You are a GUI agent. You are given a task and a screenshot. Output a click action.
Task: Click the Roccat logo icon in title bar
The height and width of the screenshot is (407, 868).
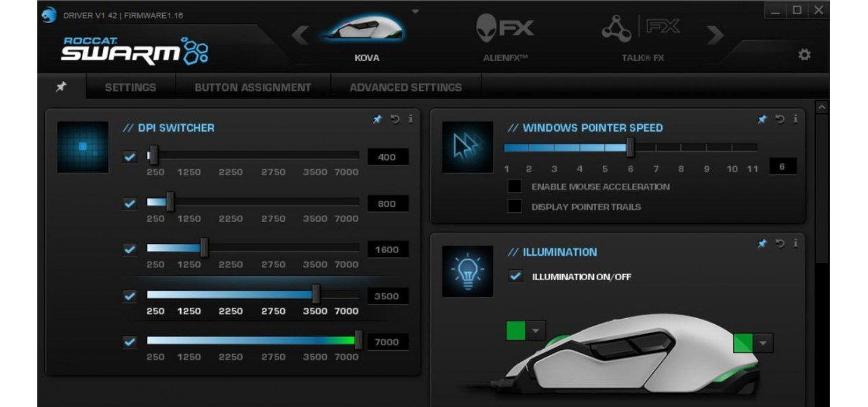pyautogui.click(x=49, y=14)
